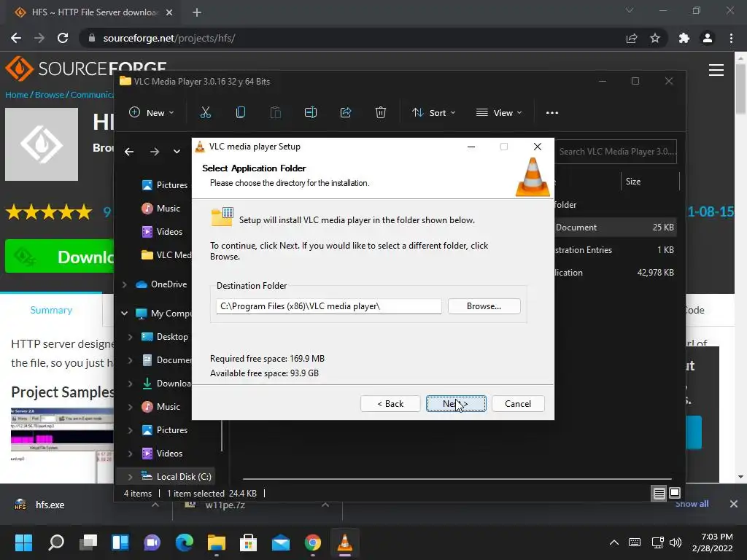
Task: Click the Browse breadcrumb link on SourceForge
Action: [x=50, y=95]
